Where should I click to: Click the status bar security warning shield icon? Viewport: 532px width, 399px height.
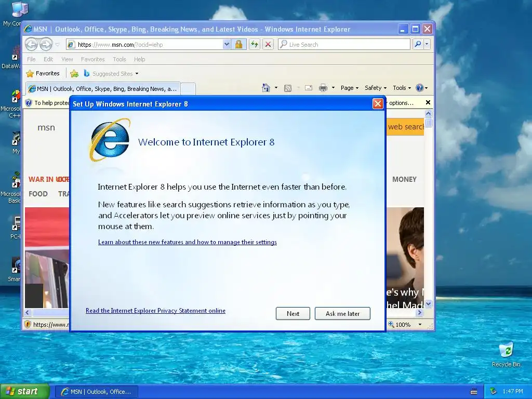coord(28,324)
